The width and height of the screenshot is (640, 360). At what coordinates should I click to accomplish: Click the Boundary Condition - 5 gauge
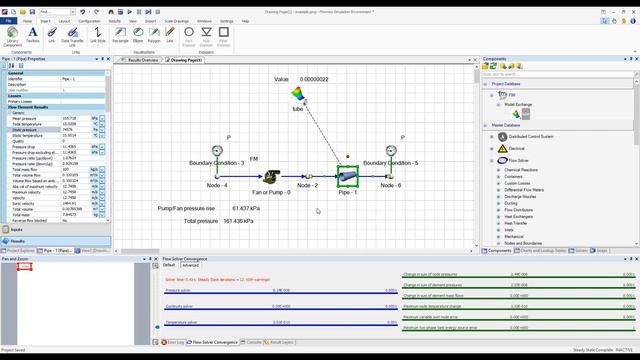tap(391, 151)
